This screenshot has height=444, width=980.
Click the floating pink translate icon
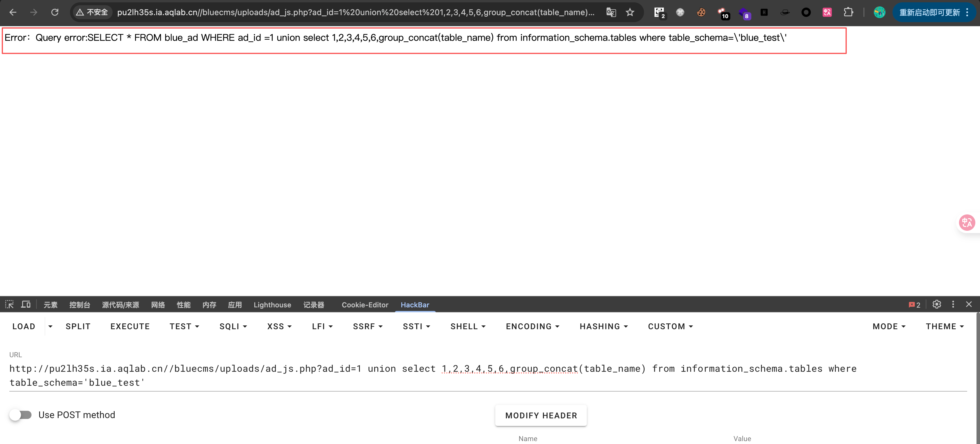click(x=967, y=223)
